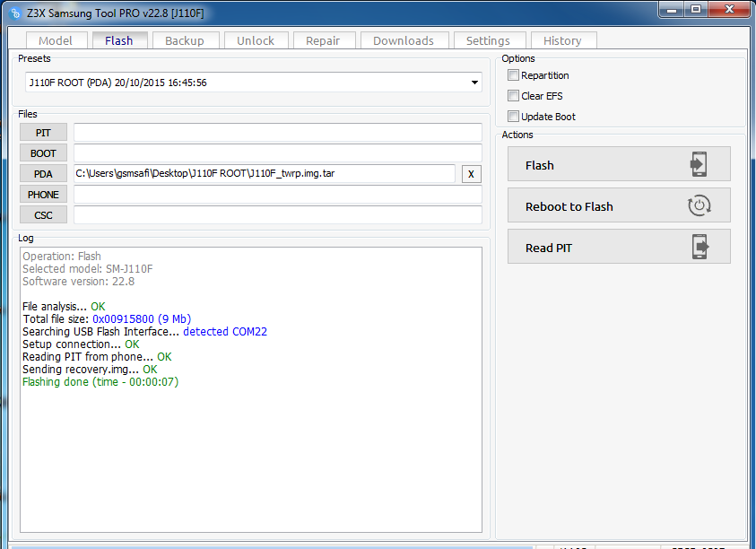
Task: Click the BOOT file button
Action: (43, 153)
